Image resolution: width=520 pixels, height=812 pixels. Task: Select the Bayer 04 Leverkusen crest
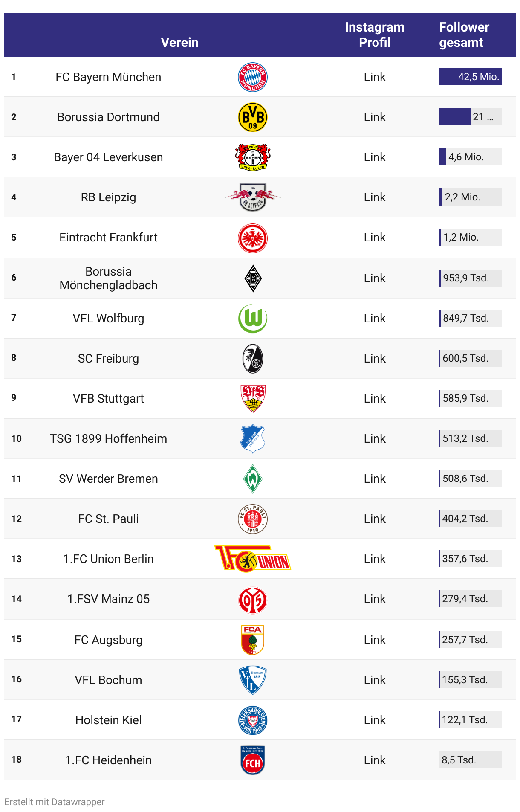coord(253,157)
